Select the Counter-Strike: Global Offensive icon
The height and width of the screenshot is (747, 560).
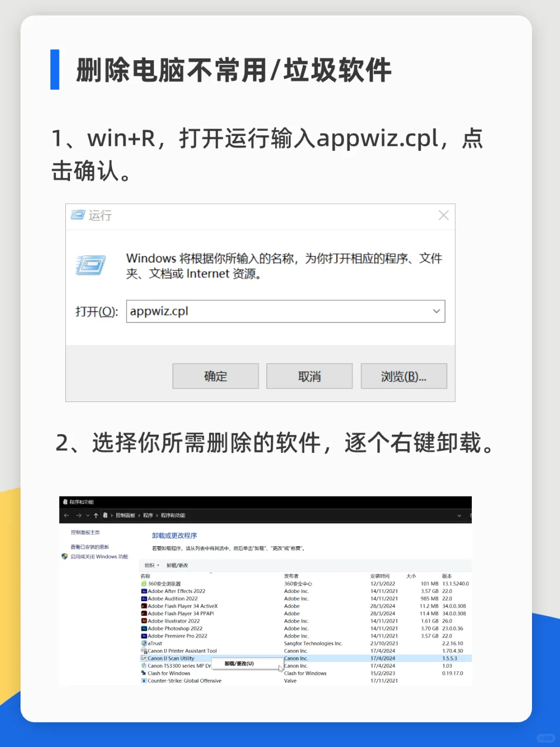coord(145,680)
